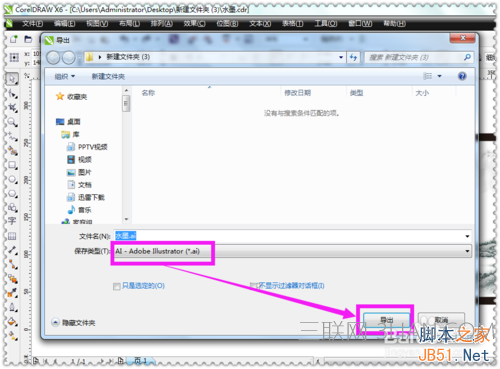Image resolution: width=500 pixels, height=369 pixels.
Task: Click the refresh icon beside address bar
Action: [353, 57]
